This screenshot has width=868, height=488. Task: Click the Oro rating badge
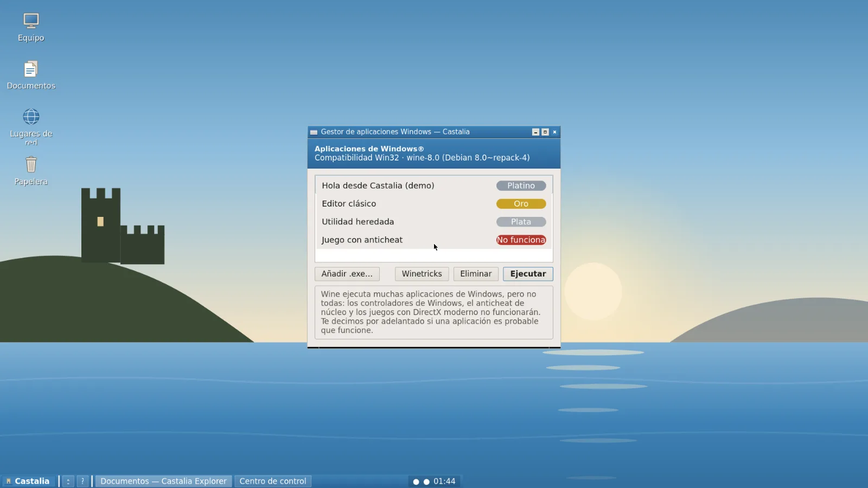521,204
